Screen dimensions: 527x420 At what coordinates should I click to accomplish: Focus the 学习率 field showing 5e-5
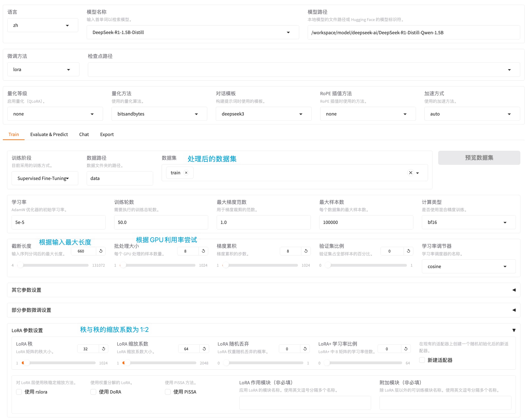58,222
